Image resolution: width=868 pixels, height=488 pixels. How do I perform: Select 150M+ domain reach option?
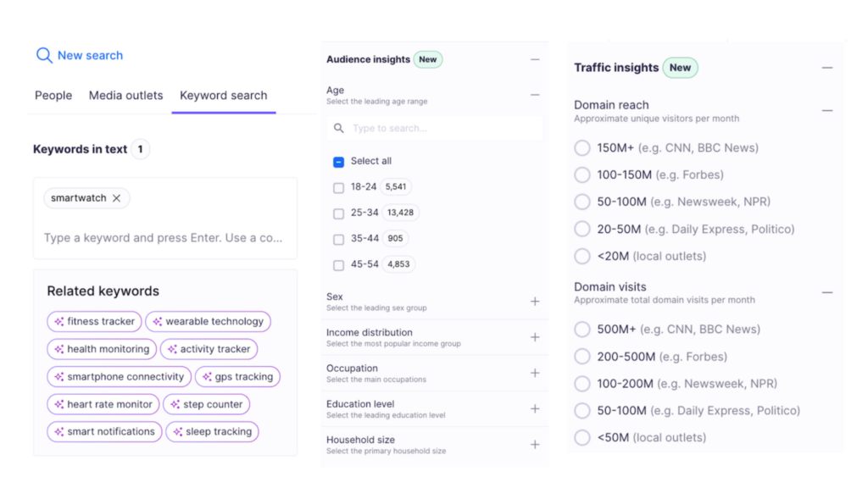[582, 148]
